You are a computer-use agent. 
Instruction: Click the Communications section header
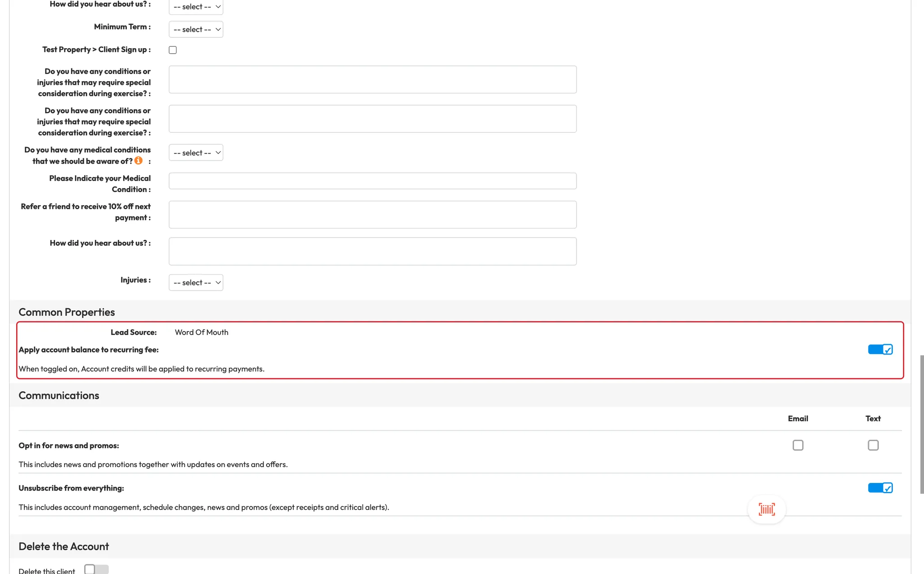pos(59,395)
